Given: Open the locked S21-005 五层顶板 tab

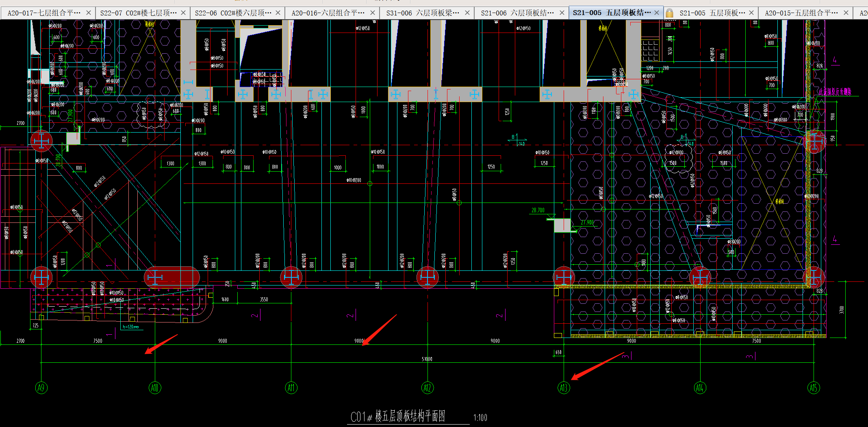Looking at the screenshot, I should [712, 13].
